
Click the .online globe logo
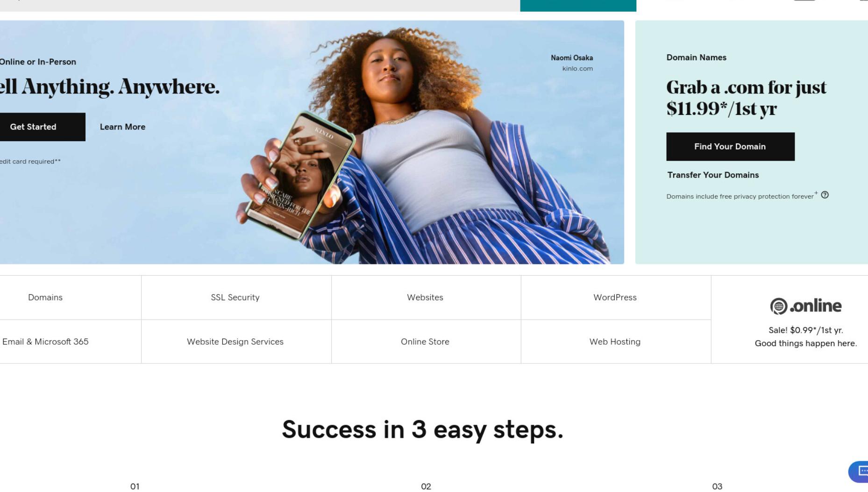click(x=806, y=306)
